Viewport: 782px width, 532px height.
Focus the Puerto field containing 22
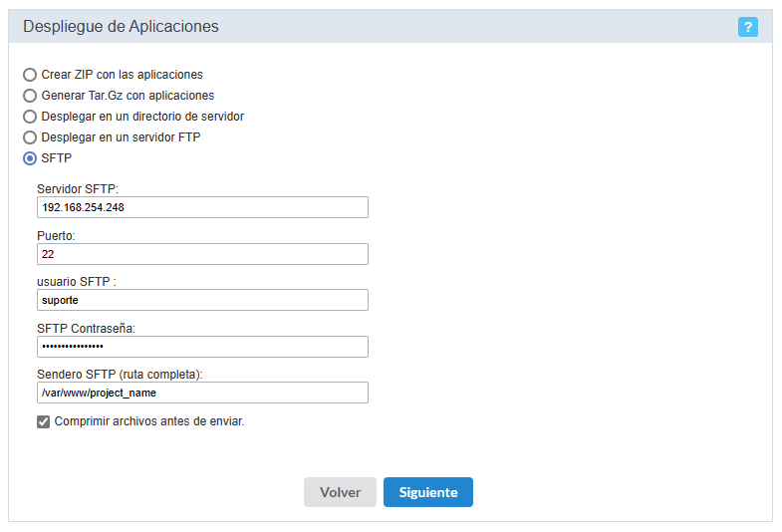pyautogui.click(x=202, y=254)
